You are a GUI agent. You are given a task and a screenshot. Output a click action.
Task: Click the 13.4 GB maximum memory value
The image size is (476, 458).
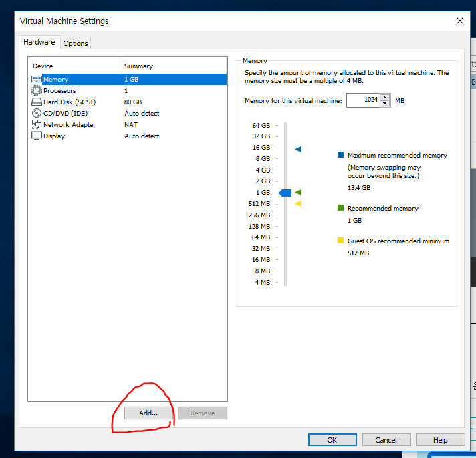[x=359, y=188]
